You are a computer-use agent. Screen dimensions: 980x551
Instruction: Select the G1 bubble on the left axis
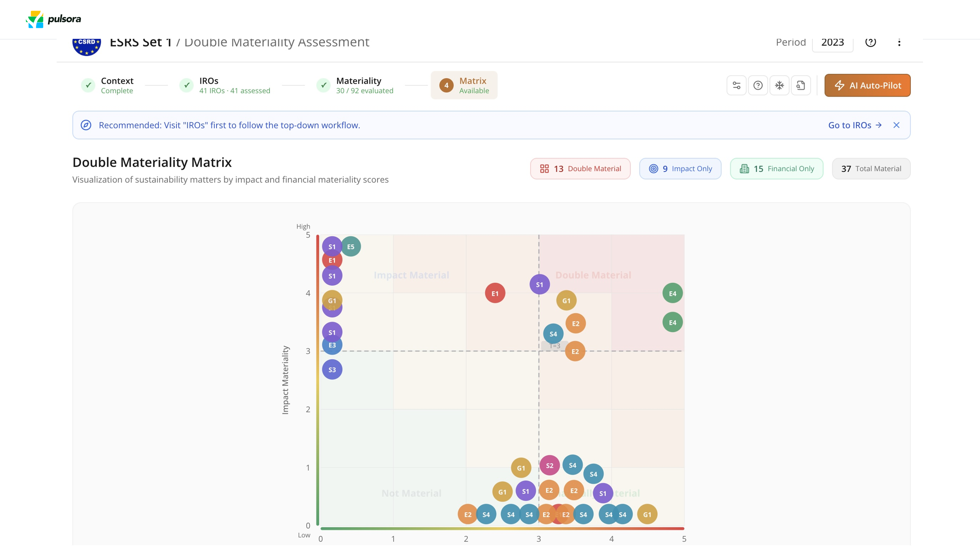coord(332,301)
